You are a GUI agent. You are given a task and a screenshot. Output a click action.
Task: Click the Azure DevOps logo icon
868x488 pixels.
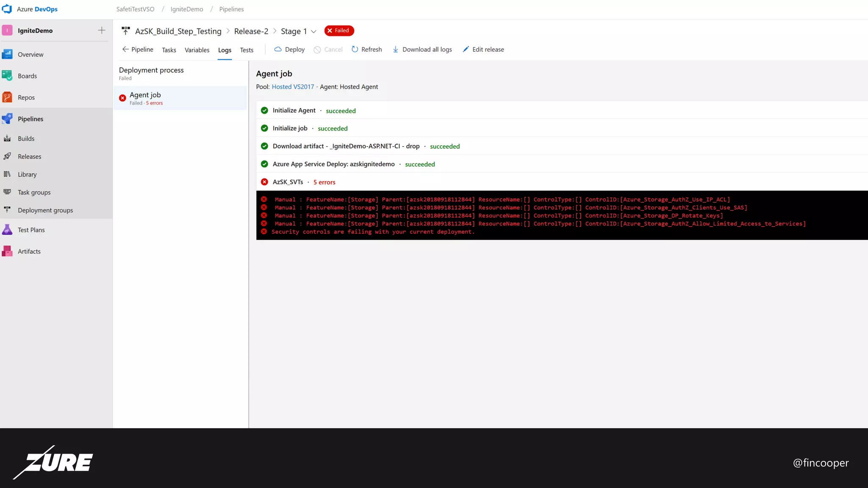pos(7,9)
